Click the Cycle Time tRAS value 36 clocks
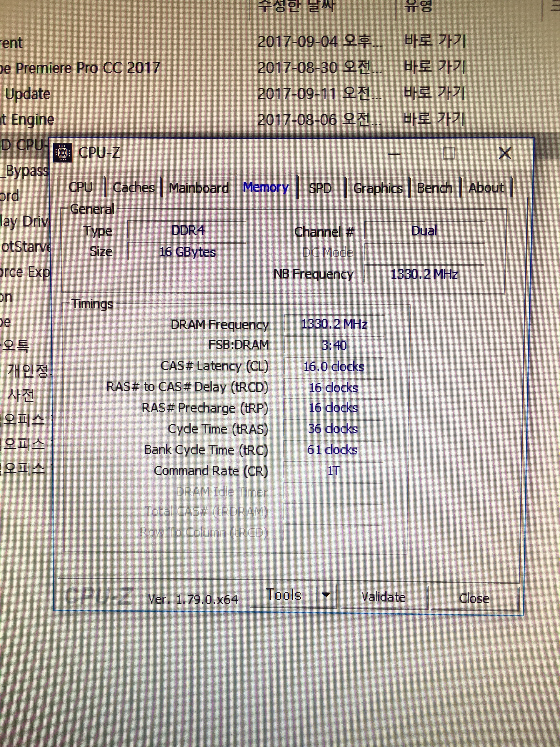Screen dimensions: 560x747 coord(333,429)
